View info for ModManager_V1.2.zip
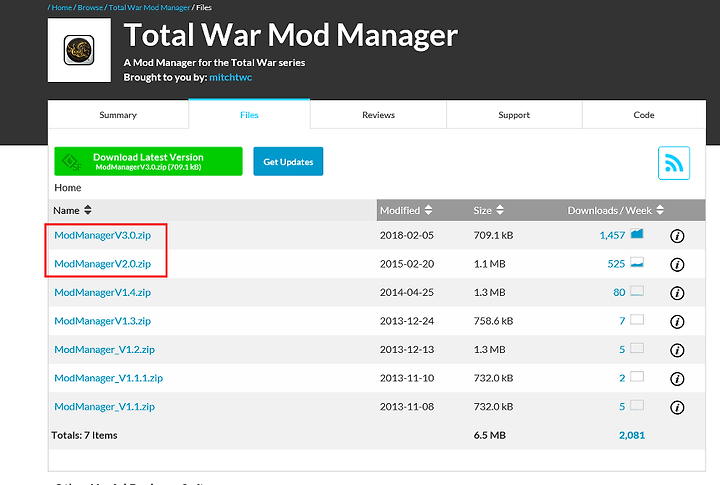This screenshot has width=720, height=485. click(677, 350)
